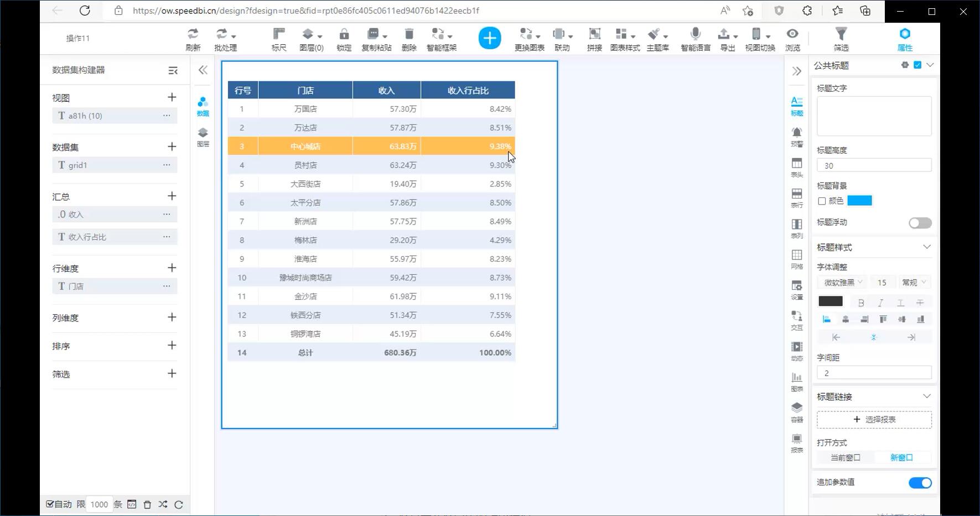Open the 微软雅黑 font family dropdown

(843, 283)
